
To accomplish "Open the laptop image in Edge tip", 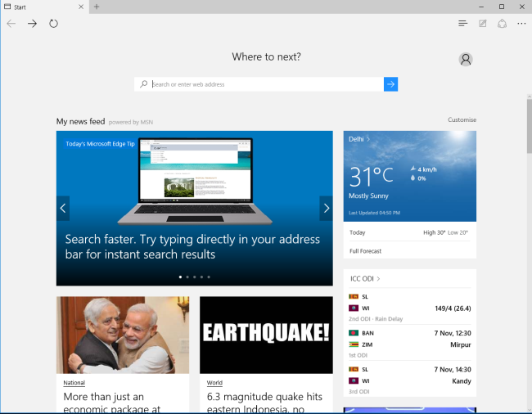I will click(195, 181).
